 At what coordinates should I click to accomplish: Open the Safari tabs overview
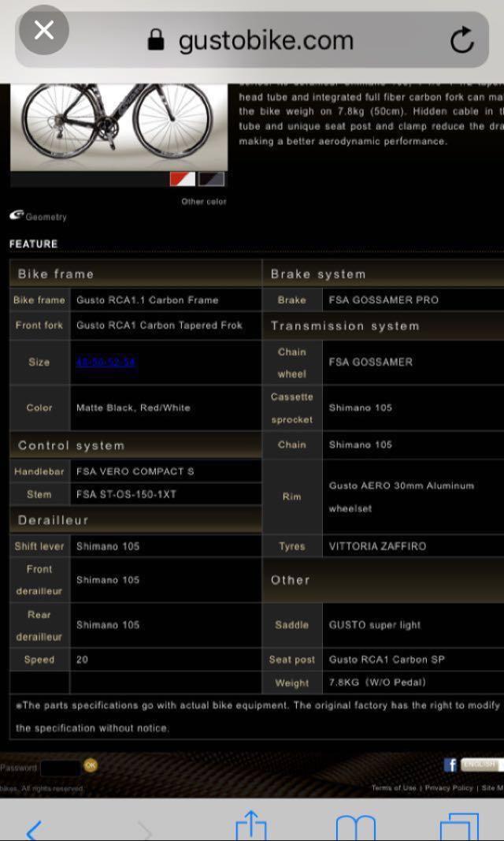[x=459, y=827]
